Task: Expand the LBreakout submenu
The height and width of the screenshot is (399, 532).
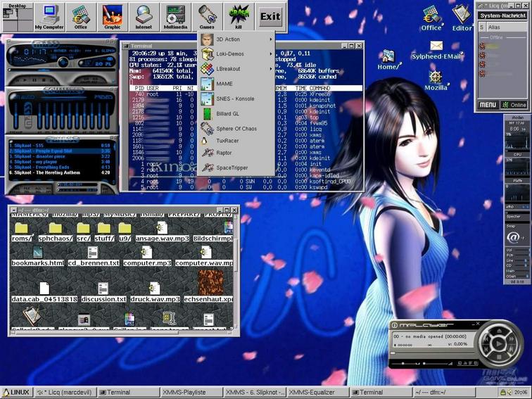Action: coord(236,69)
